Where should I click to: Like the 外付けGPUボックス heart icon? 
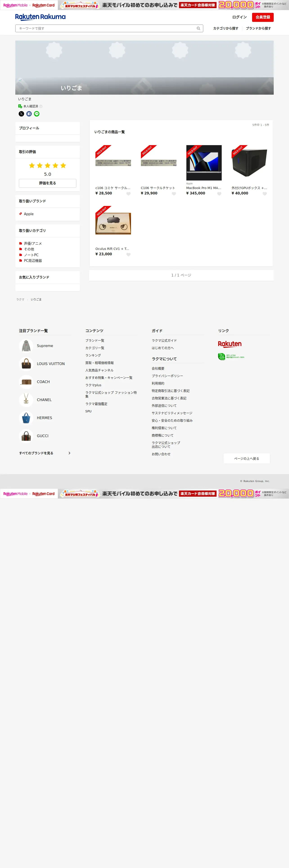[264, 194]
